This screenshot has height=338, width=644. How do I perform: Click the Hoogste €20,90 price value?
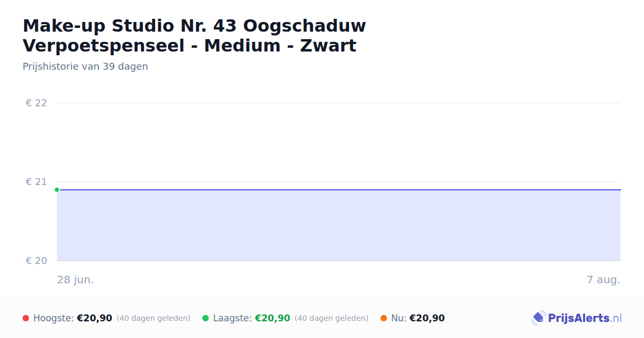(94, 318)
